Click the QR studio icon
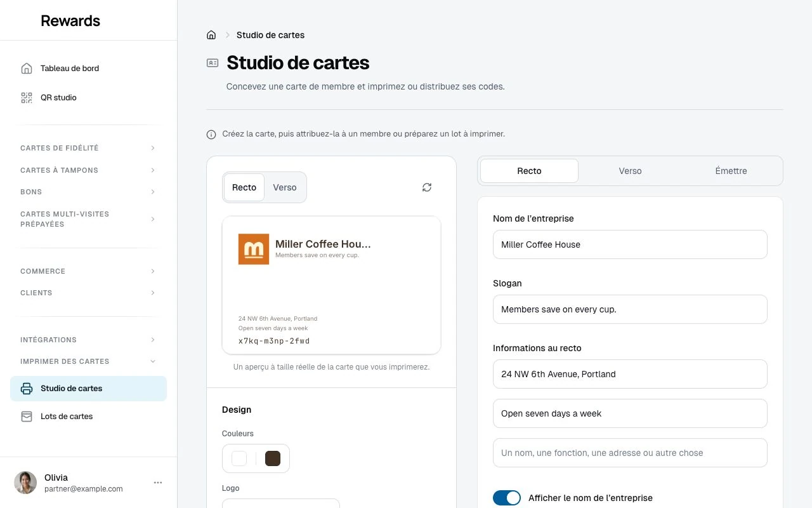The height and width of the screenshot is (508, 812). [27, 98]
